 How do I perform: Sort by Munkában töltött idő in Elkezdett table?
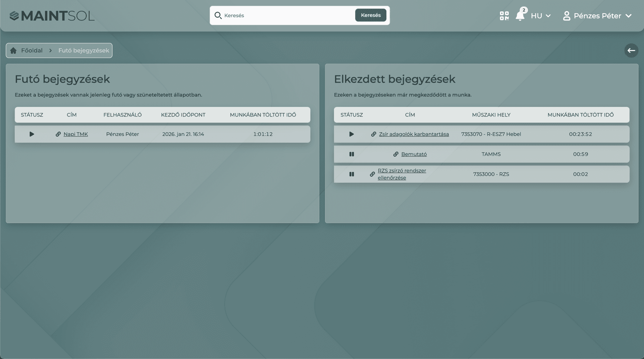click(x=580, y=115)
